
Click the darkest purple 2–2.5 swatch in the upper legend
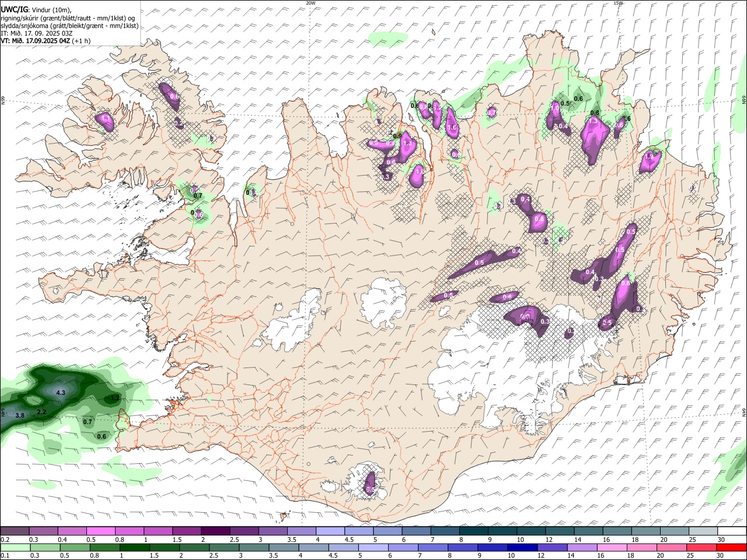pyautogui.click(x=215, y=531)
